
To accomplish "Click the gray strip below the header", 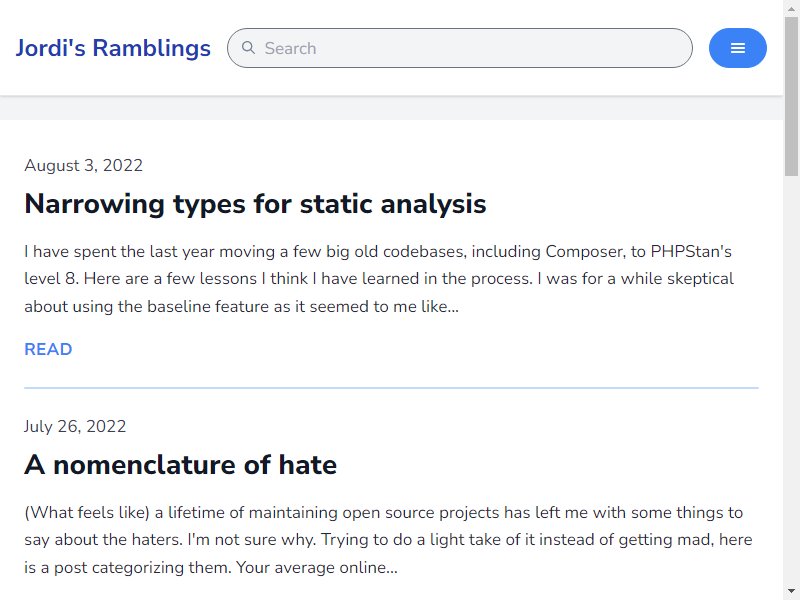I will [391, 108].
